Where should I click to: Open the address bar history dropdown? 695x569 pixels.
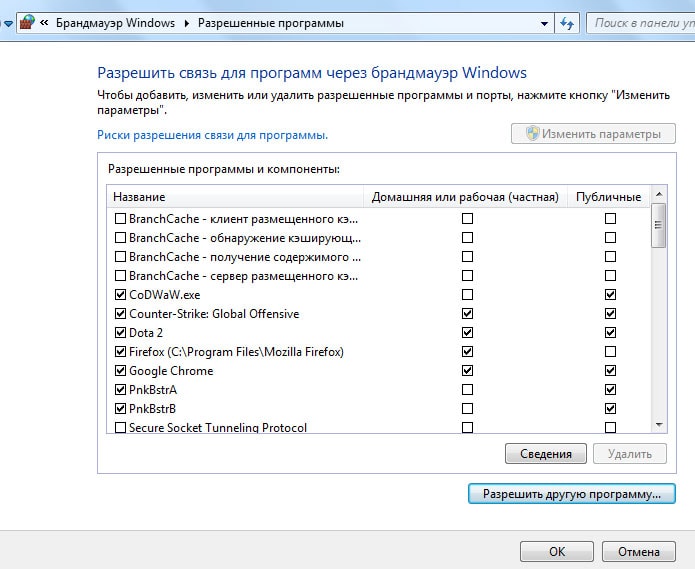(x=544, y=23)
